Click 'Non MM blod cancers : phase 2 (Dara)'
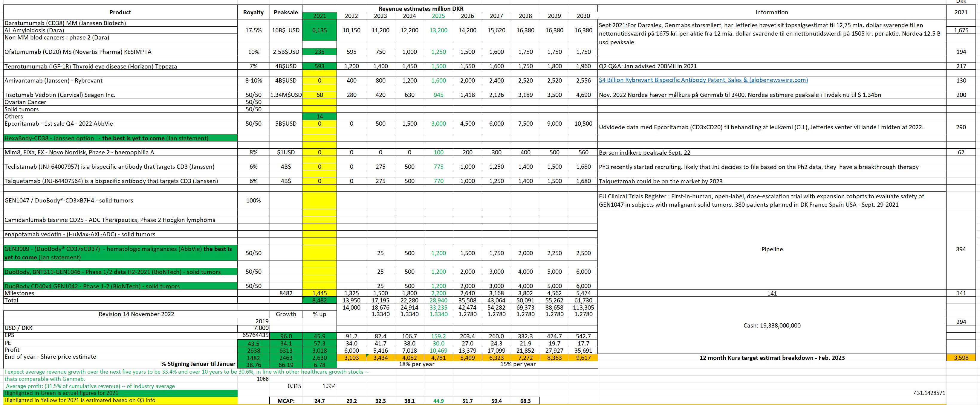The height and width of the screenshot is (405, 980). [120, 38]
